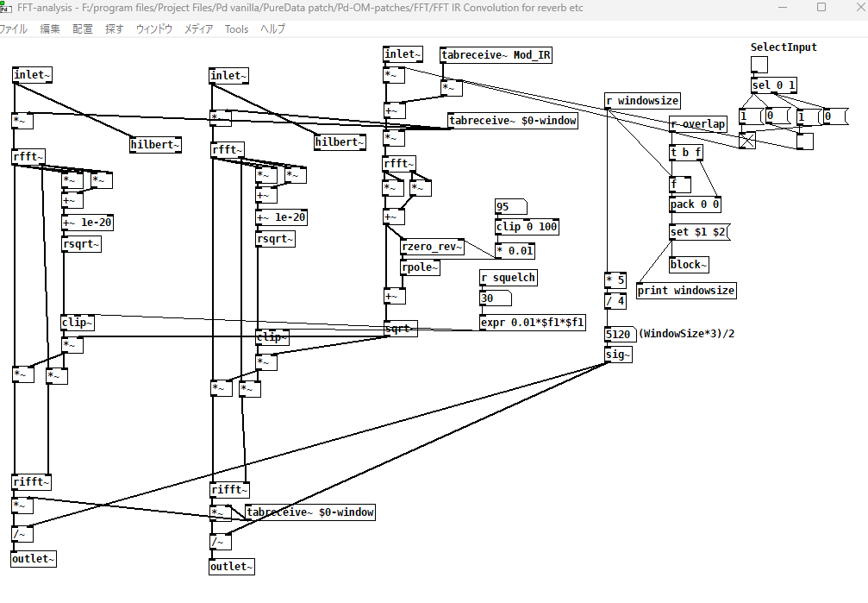Image resolution: width=868 pixels, height=603 pixels.
Task: Select the number box showing 30
Action: point(496,298)
